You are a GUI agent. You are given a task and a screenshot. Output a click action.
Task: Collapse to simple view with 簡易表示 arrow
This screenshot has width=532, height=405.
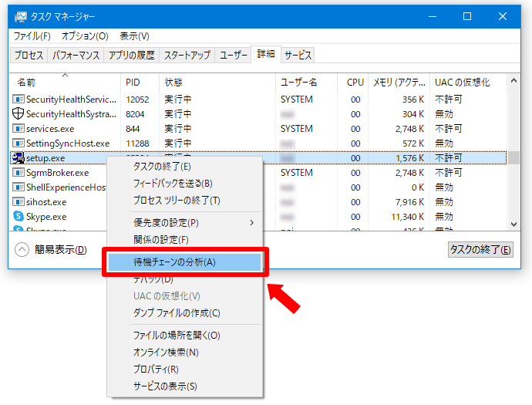tap(22, 249)
